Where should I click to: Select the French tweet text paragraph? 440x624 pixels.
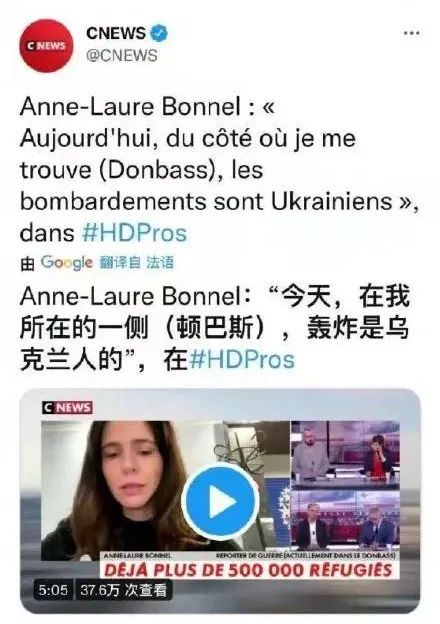[219, 170]
